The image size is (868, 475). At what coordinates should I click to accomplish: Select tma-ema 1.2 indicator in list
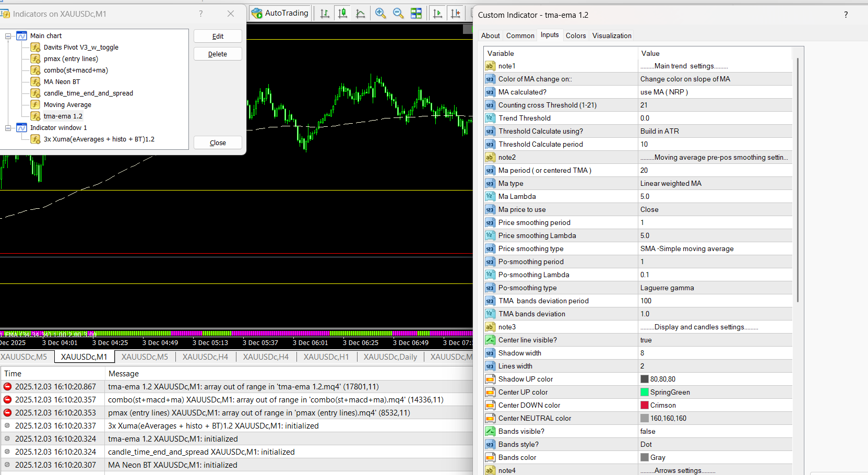click(63, 116)
